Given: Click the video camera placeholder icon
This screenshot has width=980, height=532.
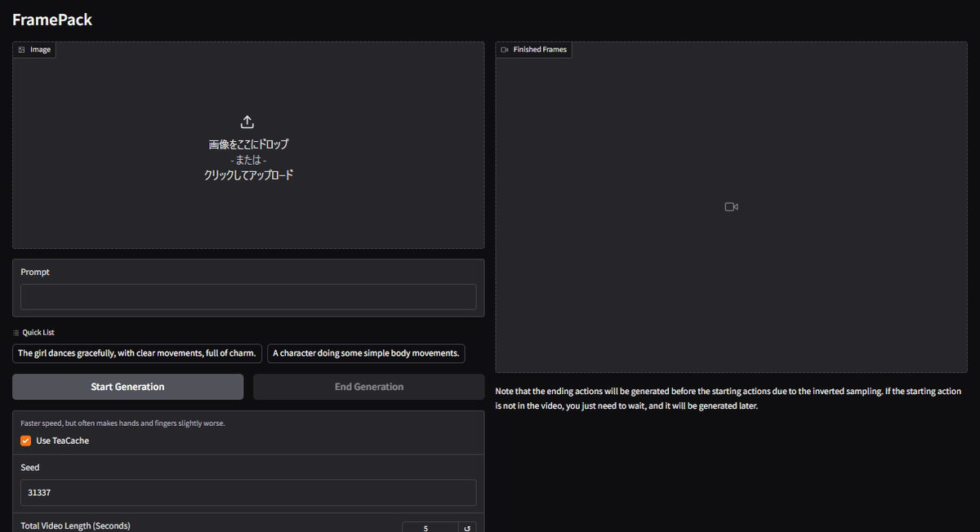Looking at the screenshot, I should click(731, 207).
